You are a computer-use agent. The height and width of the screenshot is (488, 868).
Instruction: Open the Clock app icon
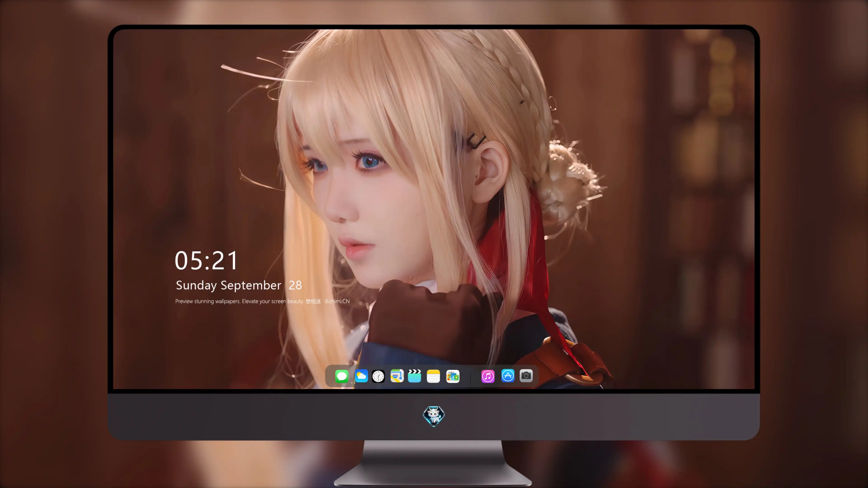[x=378, y=376]
